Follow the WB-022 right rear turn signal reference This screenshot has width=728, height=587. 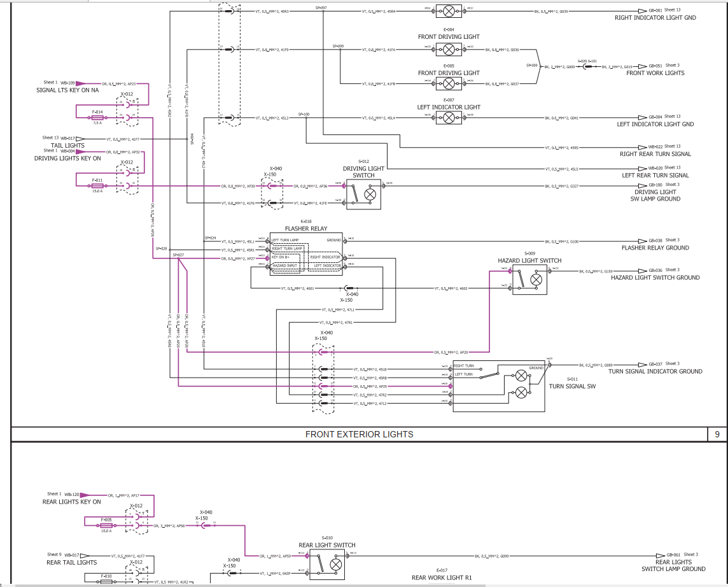[x=655, y=148]
